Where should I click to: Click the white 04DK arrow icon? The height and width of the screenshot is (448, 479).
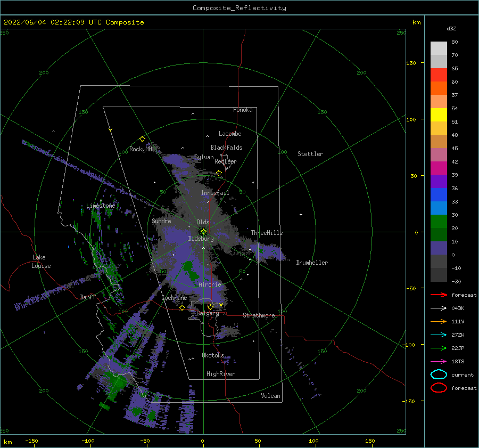439,308
